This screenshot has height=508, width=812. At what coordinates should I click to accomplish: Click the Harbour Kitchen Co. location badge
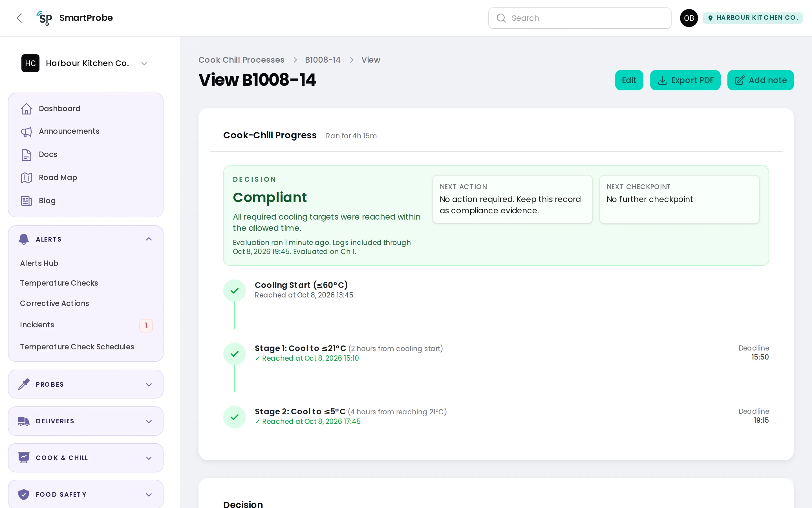coord(753,18)
